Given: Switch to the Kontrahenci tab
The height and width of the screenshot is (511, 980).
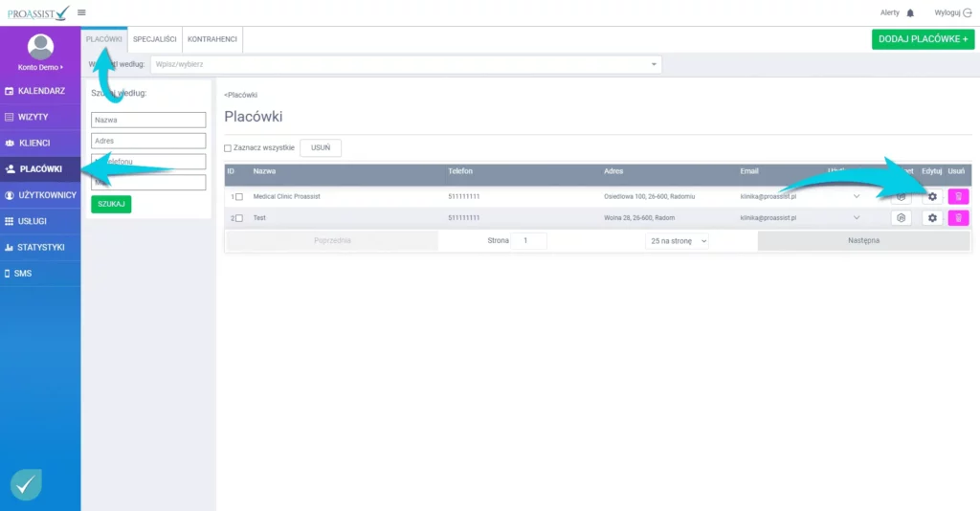Looking at the screenshot, I should tap(212, 38).
